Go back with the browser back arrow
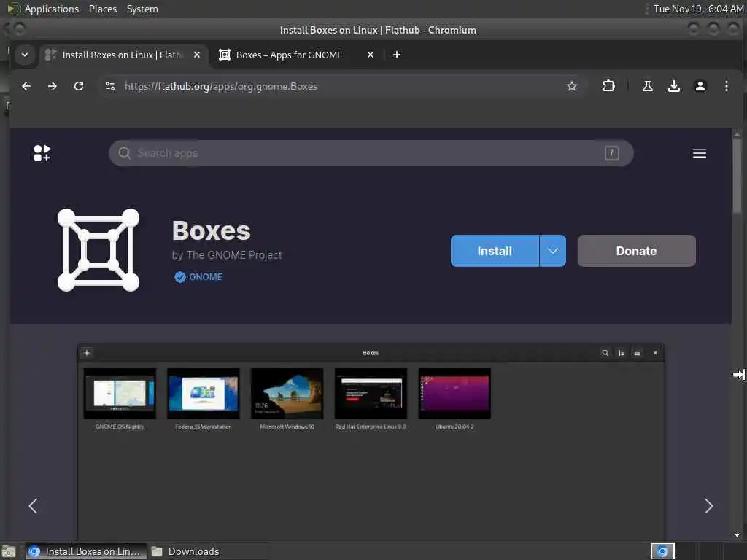The height and width of the screenshot is (560, 747). click(26, 86)
